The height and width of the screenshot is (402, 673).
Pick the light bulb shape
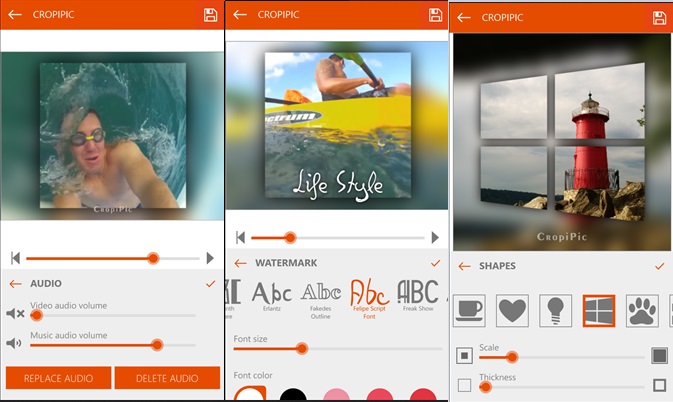(555, 311)
